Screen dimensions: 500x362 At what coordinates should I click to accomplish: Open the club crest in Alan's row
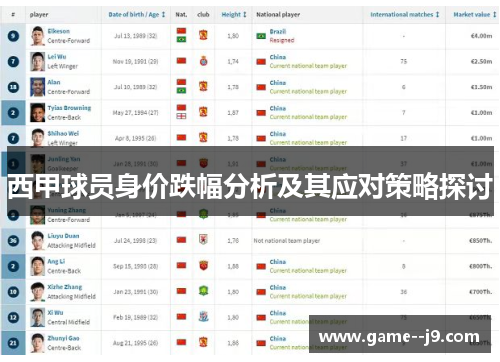click(x=203, y=86)
